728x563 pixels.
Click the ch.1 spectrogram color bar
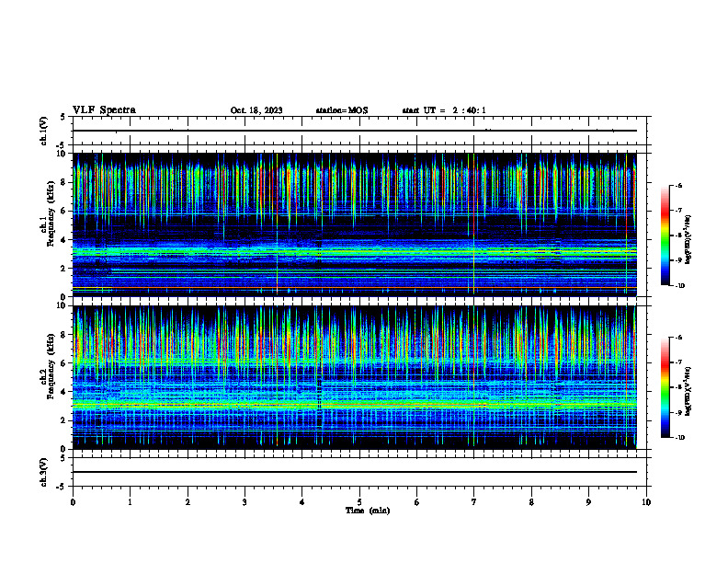tap(665, 236)
